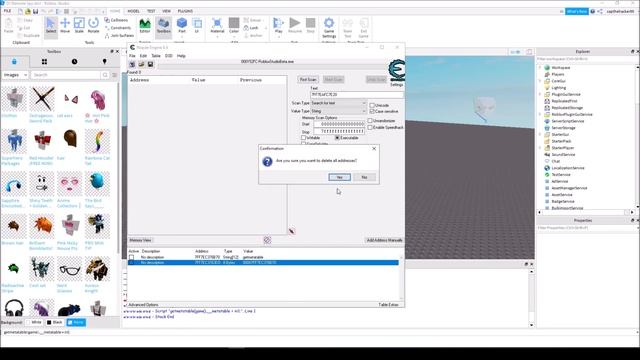Start Play test

click(x=278, y=26)
